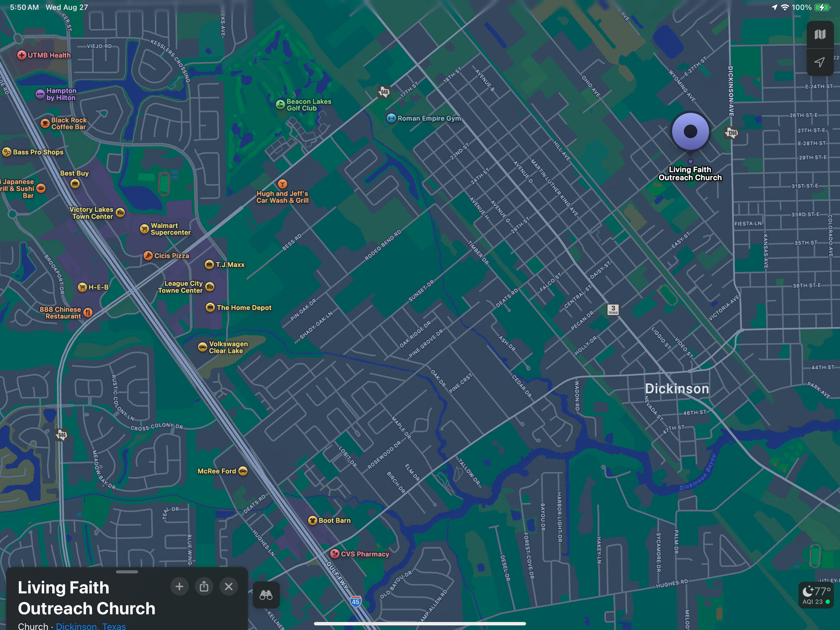The width and height of the screenshot is (840, 630).
Task: Tap the Interstate 45 highway shield
Action: pos(355,601)
